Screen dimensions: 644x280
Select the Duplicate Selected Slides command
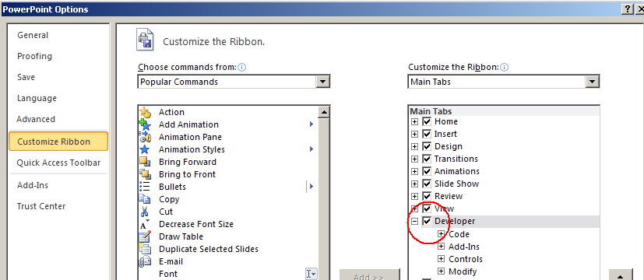point(209,249)
